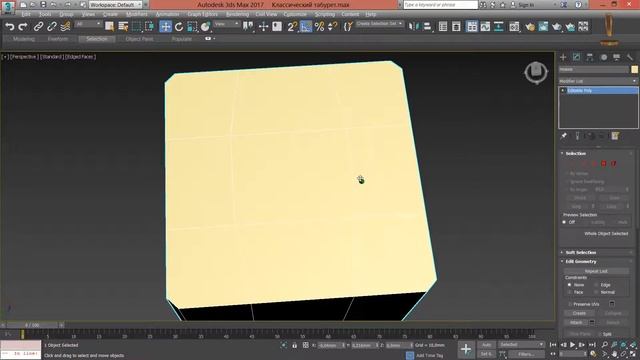Click the Unlink Selection icon

point(52,27)
